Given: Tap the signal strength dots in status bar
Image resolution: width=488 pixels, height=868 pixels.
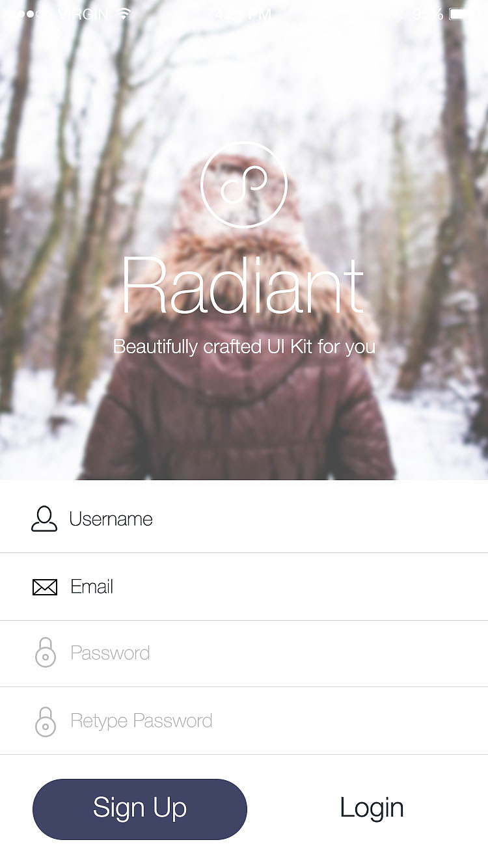Looking at the screenshot, I should click(23, 14).
